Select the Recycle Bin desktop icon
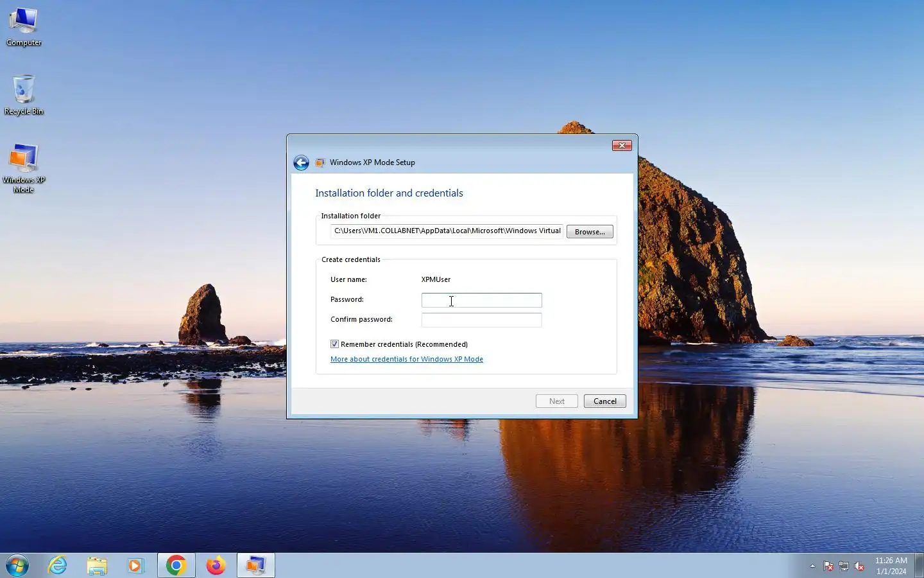Screen dimensions: 924x578 (x=24, y=95)
